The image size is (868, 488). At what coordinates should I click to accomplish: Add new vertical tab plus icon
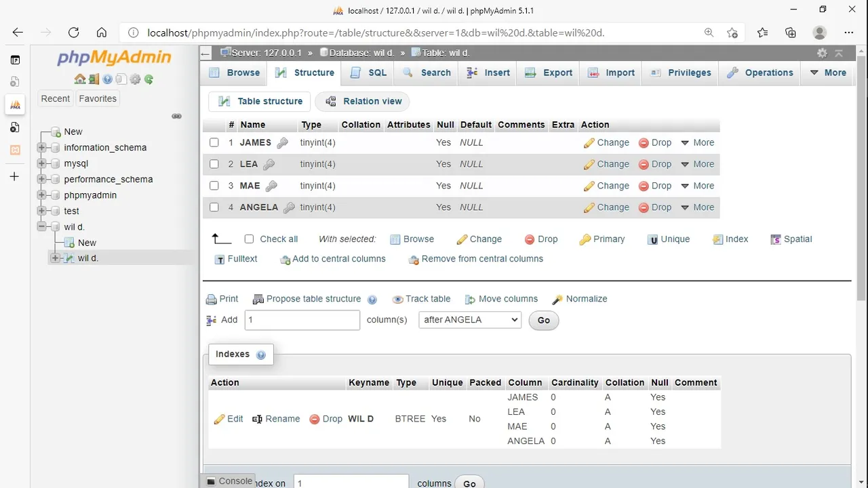coord(15,176)
